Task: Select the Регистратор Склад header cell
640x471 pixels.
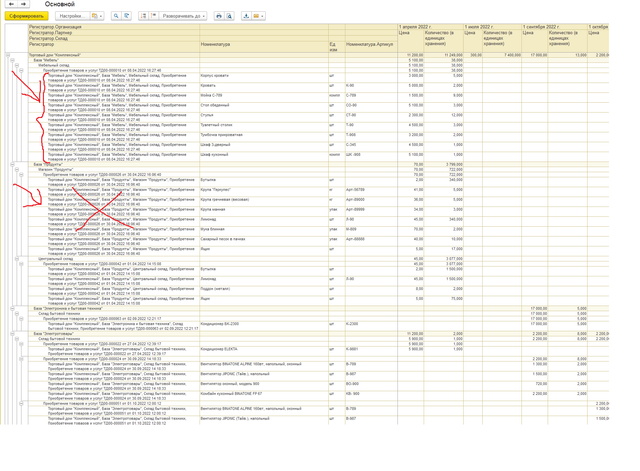Action: click(114, 38)
